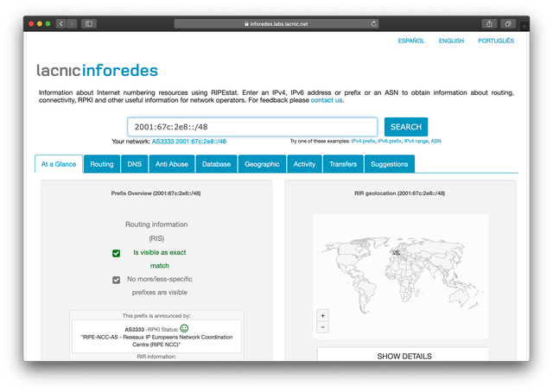This screenshot has height=392, width=553.
Task: Toggle the Safari sidebar icon
Action: click(89, 23)
